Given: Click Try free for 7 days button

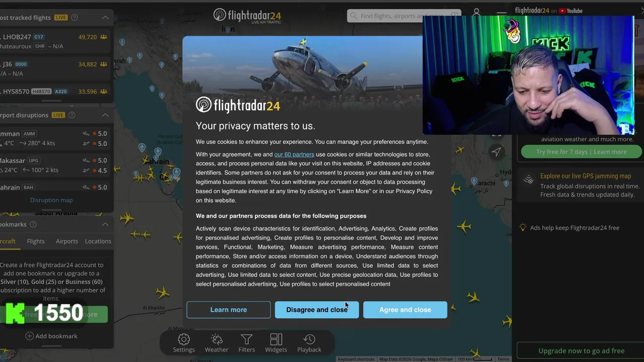Looking at the screenshot, I should point(582,152).
